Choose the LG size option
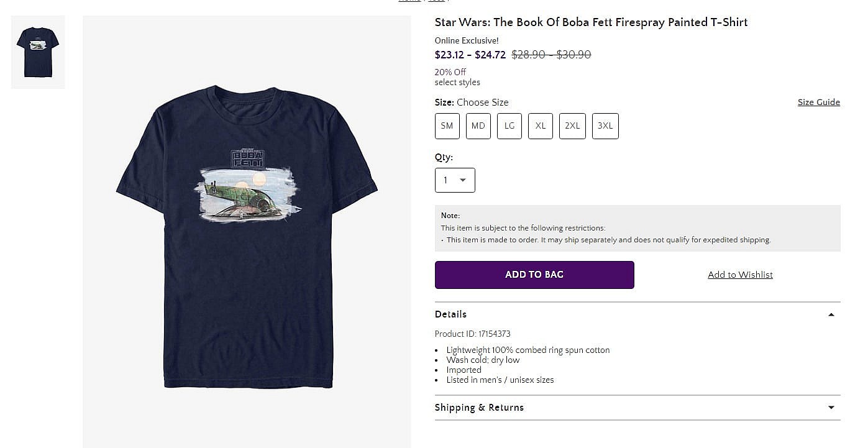The image size is (868, 448). [509, 126]
